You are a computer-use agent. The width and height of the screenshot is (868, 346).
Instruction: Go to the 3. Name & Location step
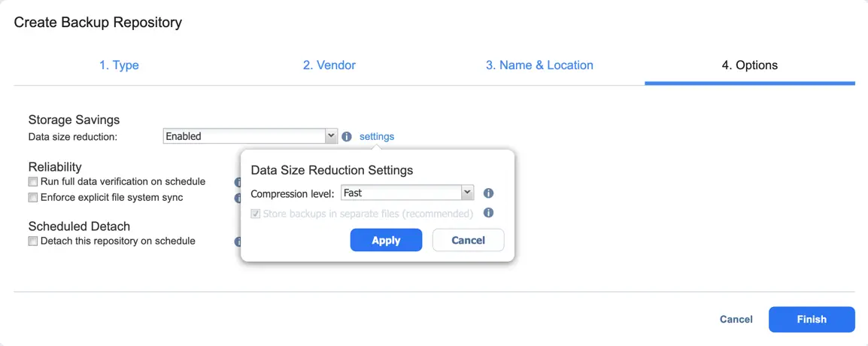(540, 65)
